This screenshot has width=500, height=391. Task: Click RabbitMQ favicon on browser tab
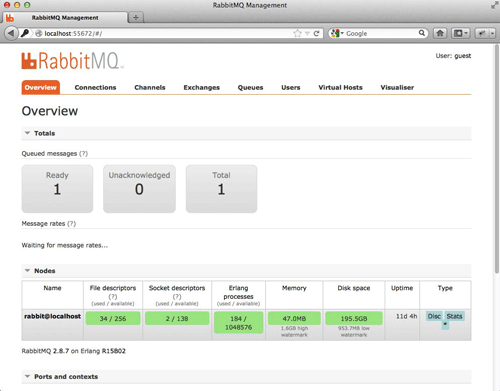(10, 18)
